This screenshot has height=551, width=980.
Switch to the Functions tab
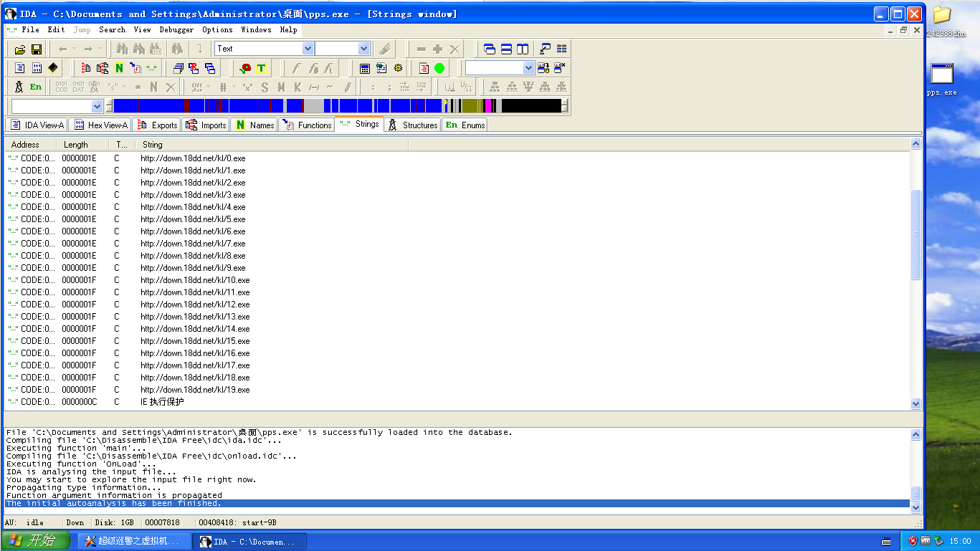click(x=306, y=125)
